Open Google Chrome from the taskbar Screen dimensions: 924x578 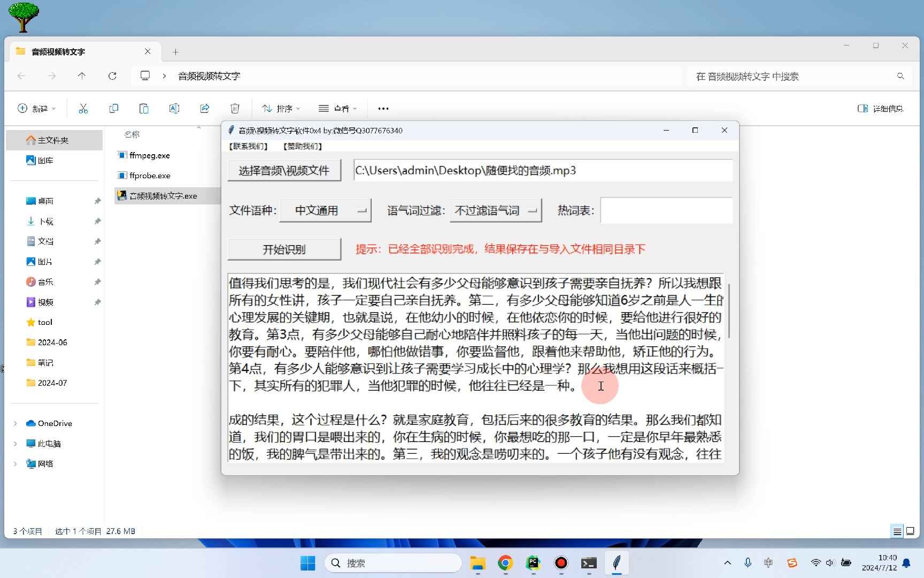point(505,563)
